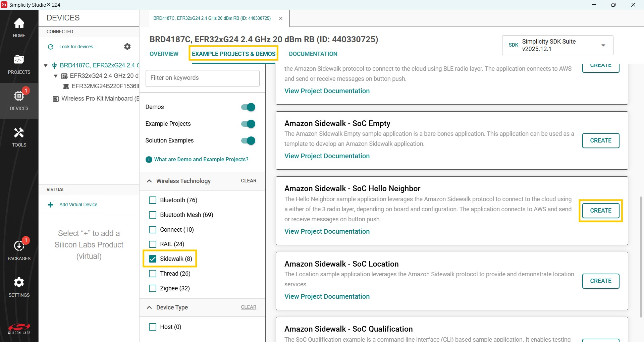
Task: Open Settings gear in left sidebar
Action: tap(19, 287)
